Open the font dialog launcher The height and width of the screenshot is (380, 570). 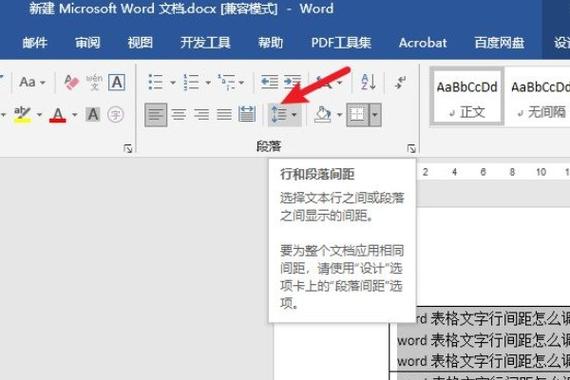(x=128, y=148)
